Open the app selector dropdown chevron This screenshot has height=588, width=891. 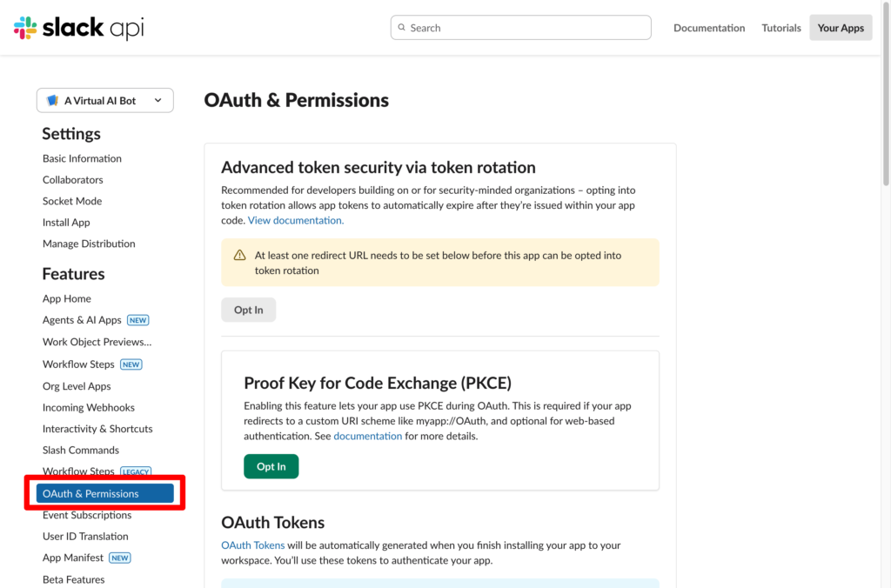click(x=158, y=101)
